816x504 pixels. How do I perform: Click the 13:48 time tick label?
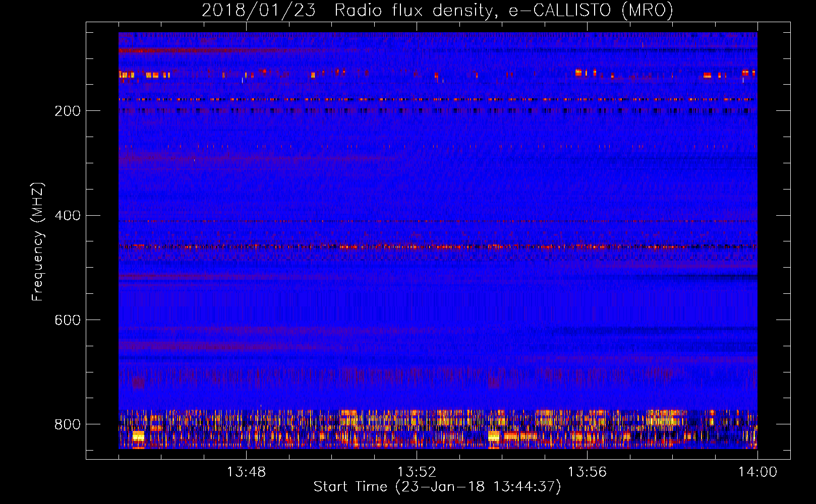[246, 472]
